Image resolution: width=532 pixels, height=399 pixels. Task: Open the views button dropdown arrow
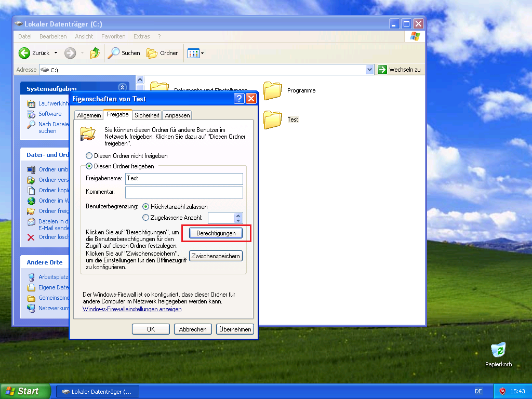click(203, 54)
